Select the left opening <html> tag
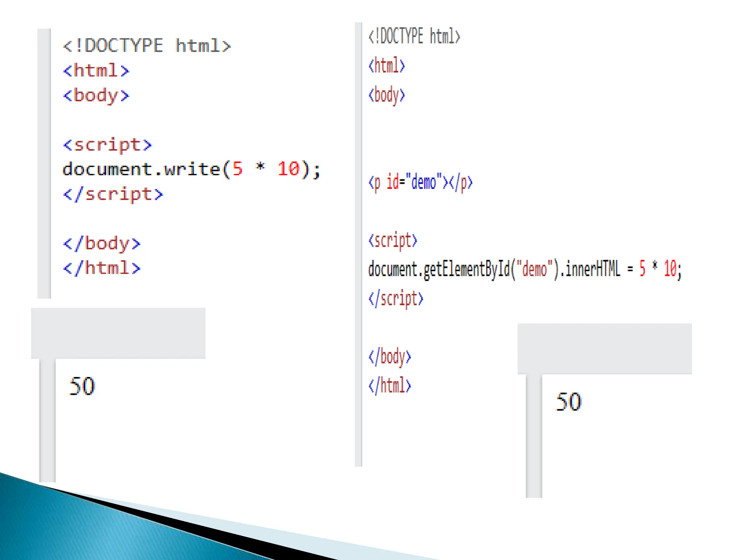 (x=96, y=70)
